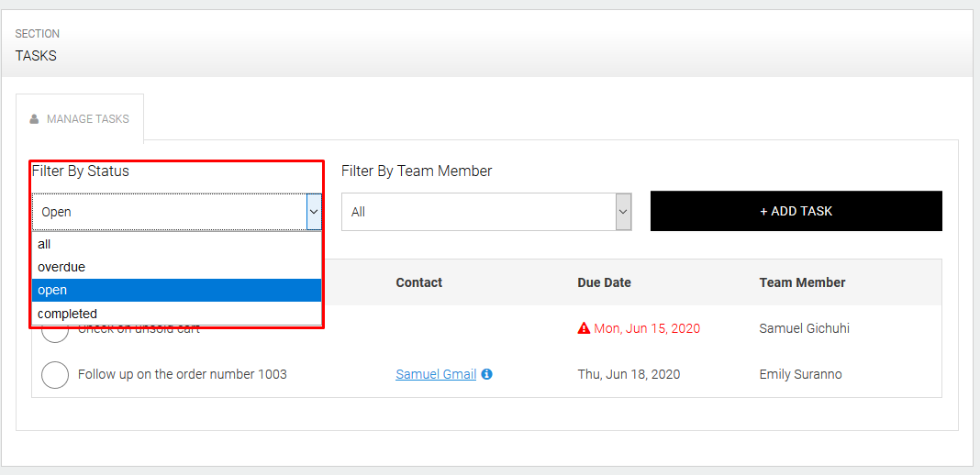The width and height of the screenshot is (980, 475).
Task: Open the Filter By Team Member dropdown
Action: (x=486, y=212)
